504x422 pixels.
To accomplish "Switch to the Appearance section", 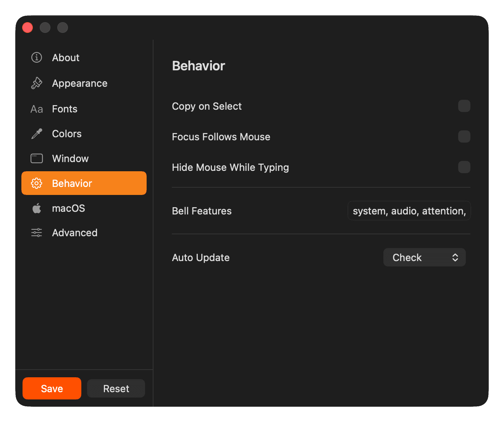I will pyautogui.click(x=79, y=83).
